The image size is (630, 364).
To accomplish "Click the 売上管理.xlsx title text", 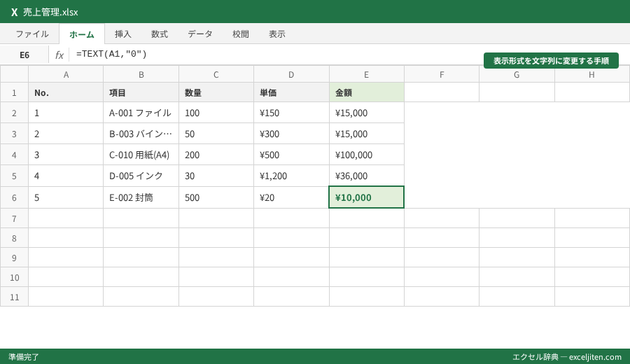I will [50, 13].
